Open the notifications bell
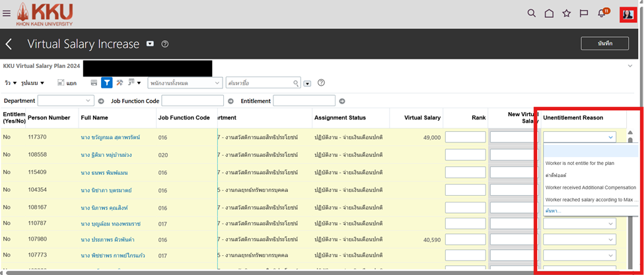The width and height of the screenshot is (644, 275). [x=601, y=13]
